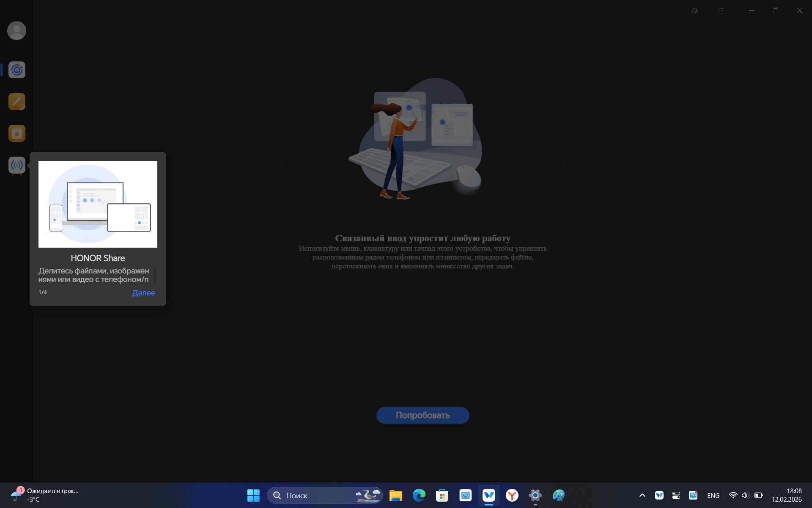Switch input language ENG in tray

coord(713,495)
